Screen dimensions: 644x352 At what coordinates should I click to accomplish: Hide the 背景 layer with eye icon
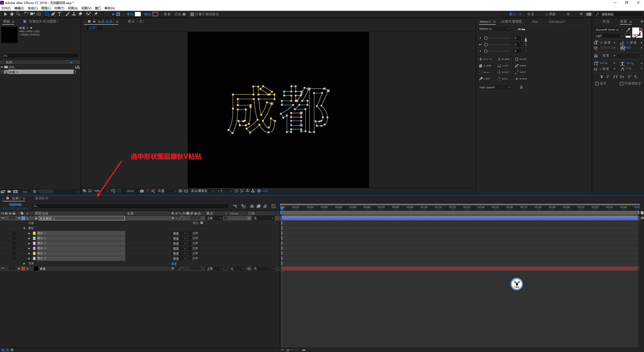click(x=3, y=269)
